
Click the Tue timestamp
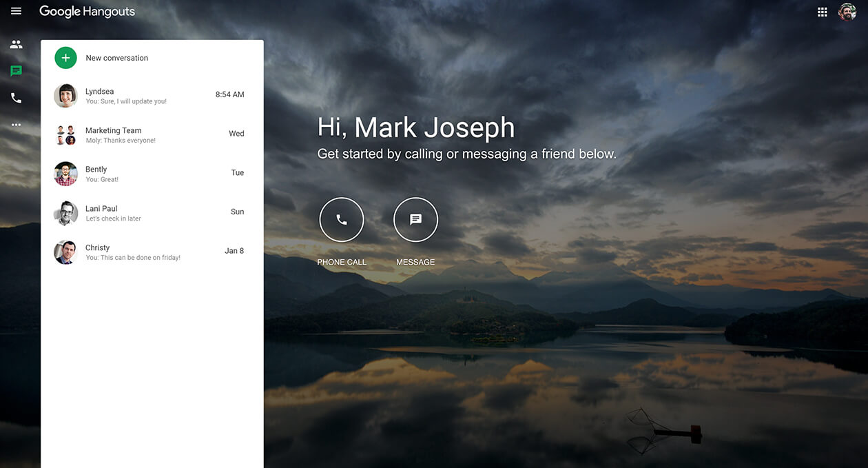238,173
